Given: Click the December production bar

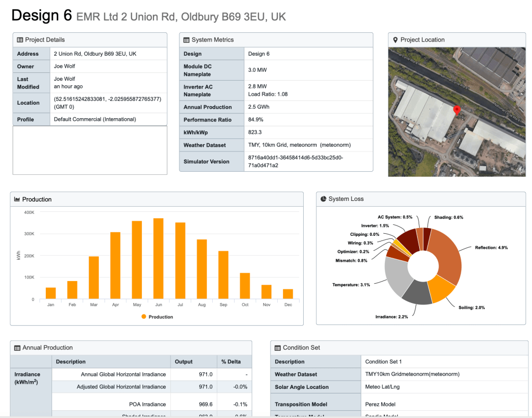Looking at the screenshot, I should point(288,294).
